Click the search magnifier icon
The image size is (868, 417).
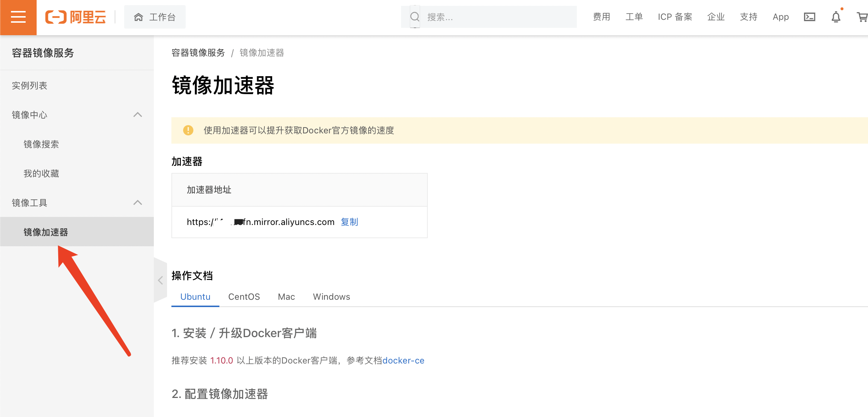415,17
